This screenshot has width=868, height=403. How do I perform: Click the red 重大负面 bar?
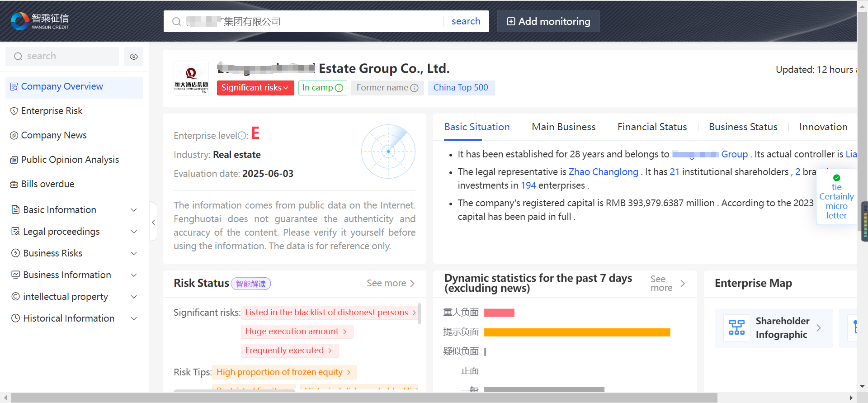(x=499, y=313)
